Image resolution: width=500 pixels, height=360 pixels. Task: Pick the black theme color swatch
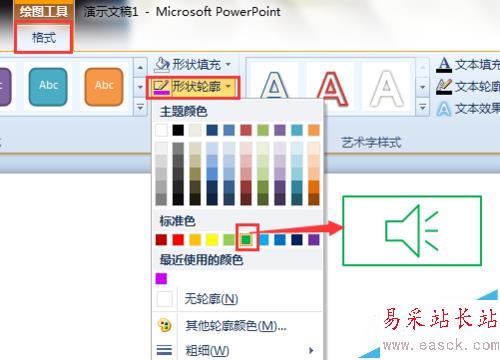(x=178, y=130)
